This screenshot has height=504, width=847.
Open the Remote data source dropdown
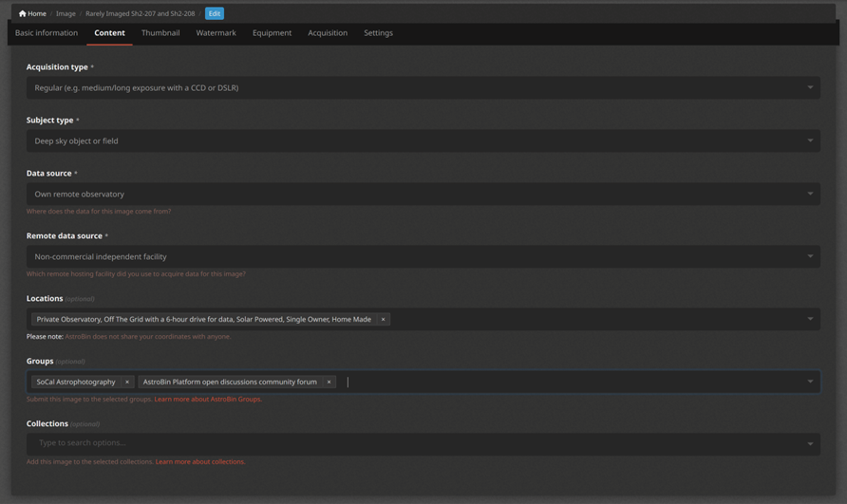[423, 256]
